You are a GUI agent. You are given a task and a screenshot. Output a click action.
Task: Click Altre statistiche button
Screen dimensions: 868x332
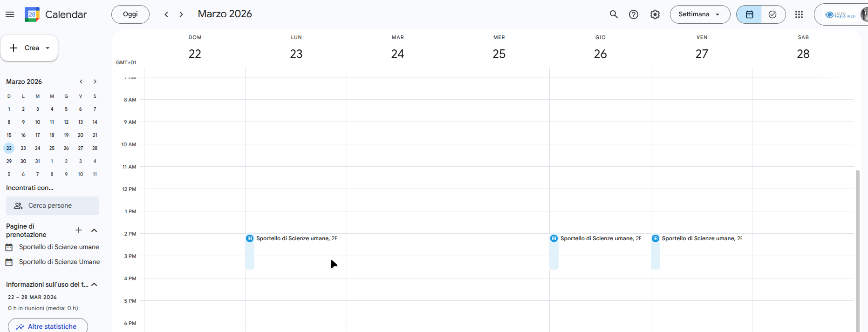[48, 326]
